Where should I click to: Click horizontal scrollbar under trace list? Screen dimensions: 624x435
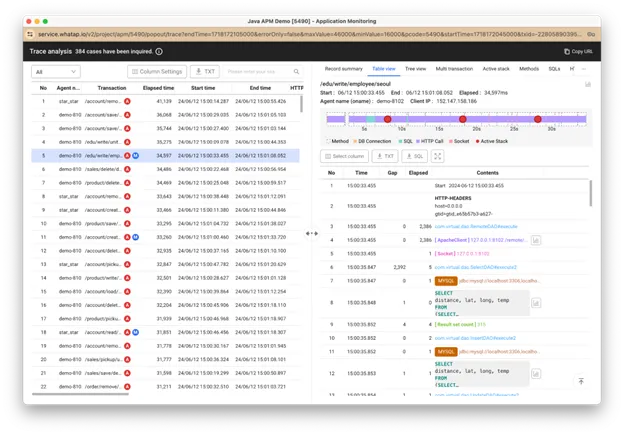[80, 394]
